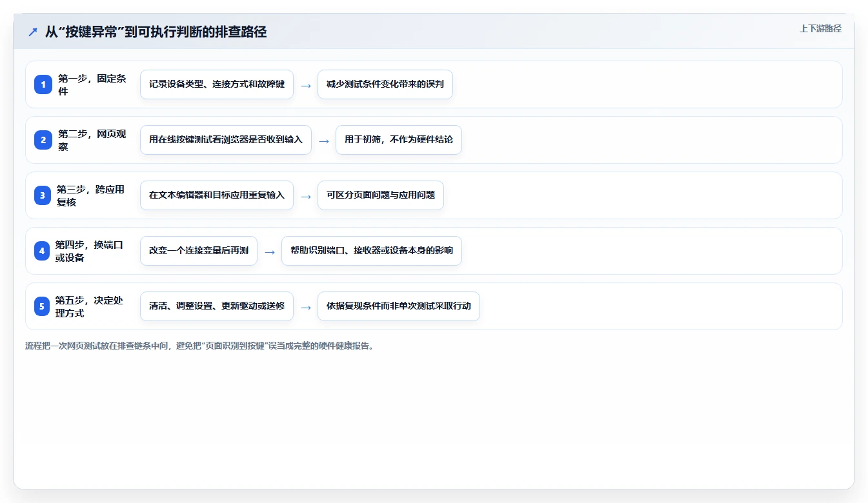This screenshot has width=868, height=503.
Task: Click the step 2 number badge
Action: (x=43, y=140)
